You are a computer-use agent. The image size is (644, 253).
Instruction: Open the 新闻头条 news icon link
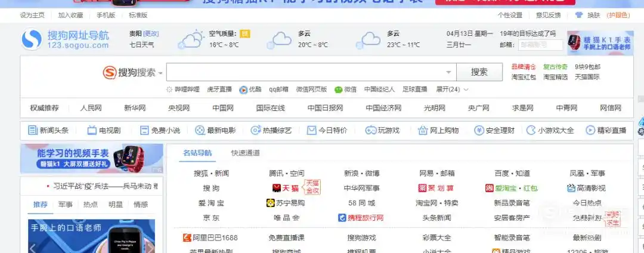(33, 131)
